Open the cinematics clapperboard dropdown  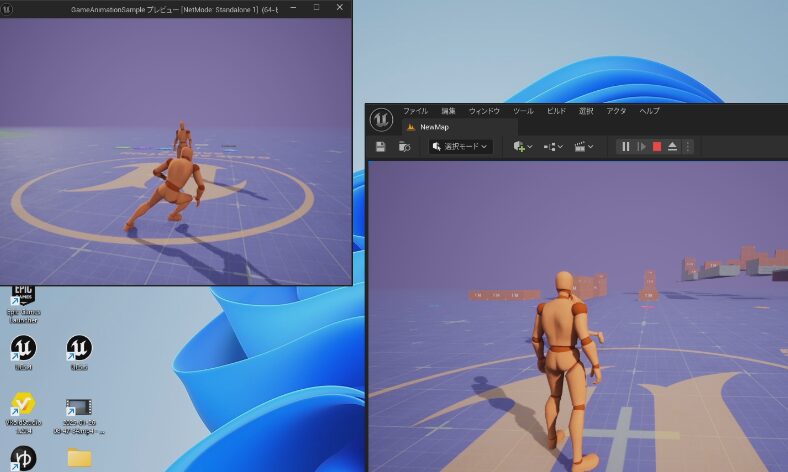click(x=583, y=146)
